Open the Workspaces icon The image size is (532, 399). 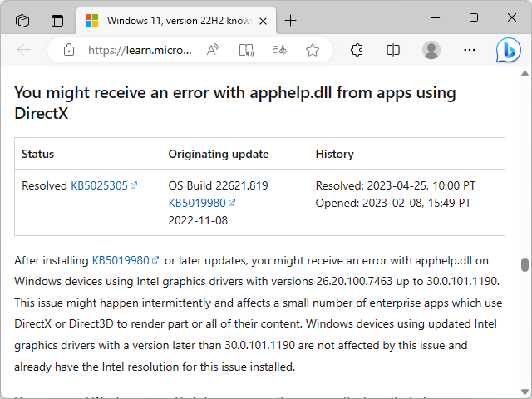pos(22,21)
